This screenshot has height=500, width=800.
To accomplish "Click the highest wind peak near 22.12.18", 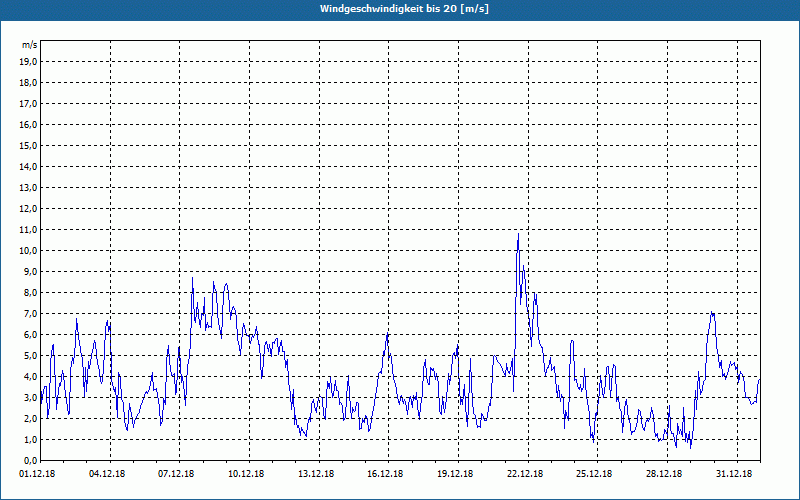I will coord(518,234).
